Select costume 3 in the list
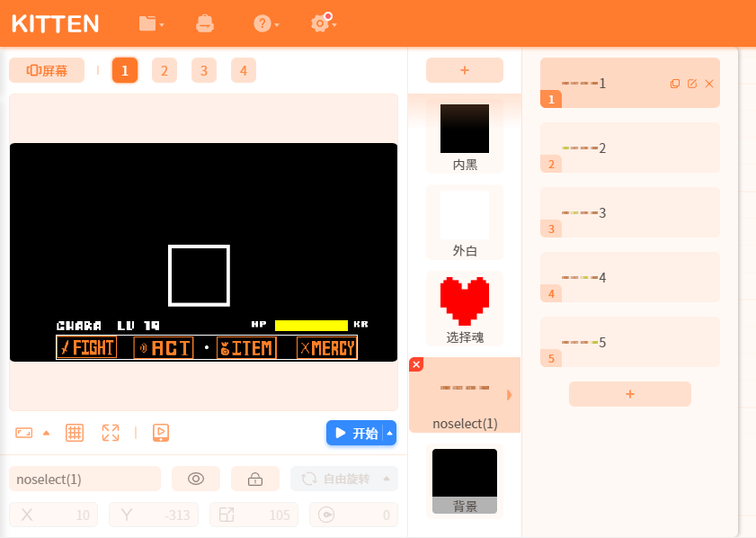Screen dimensions: 756x538 pos(630,212)
